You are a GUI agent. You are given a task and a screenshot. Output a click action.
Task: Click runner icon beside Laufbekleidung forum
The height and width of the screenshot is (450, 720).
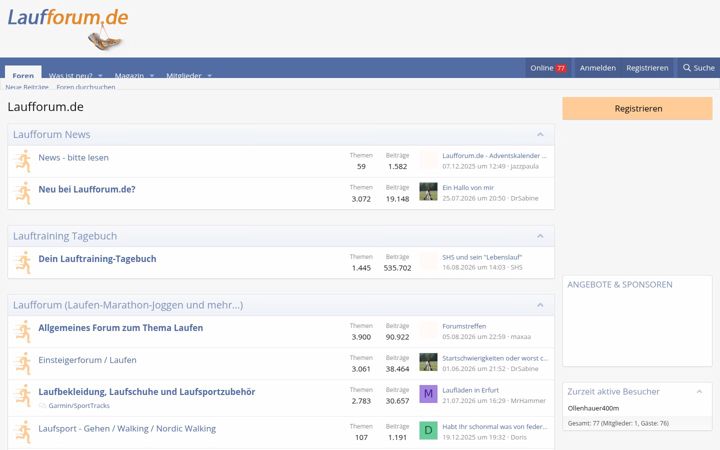coord(23,396)
